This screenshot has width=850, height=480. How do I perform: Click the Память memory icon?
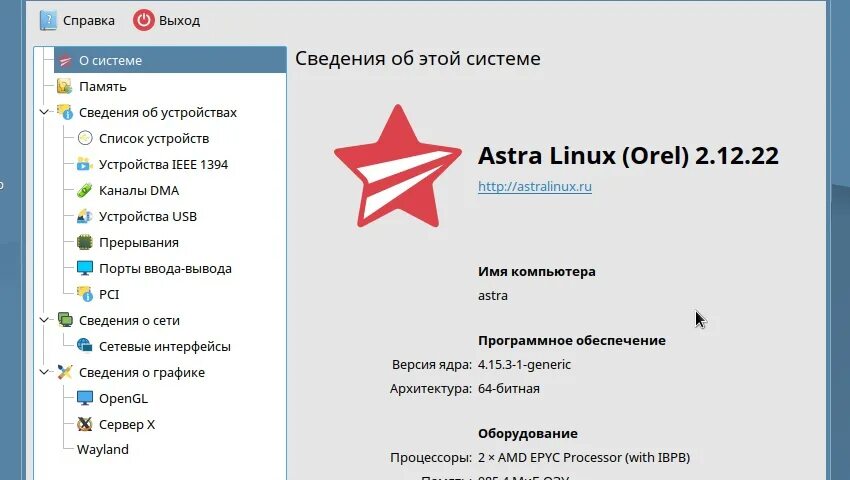click(x=65, y=86)
